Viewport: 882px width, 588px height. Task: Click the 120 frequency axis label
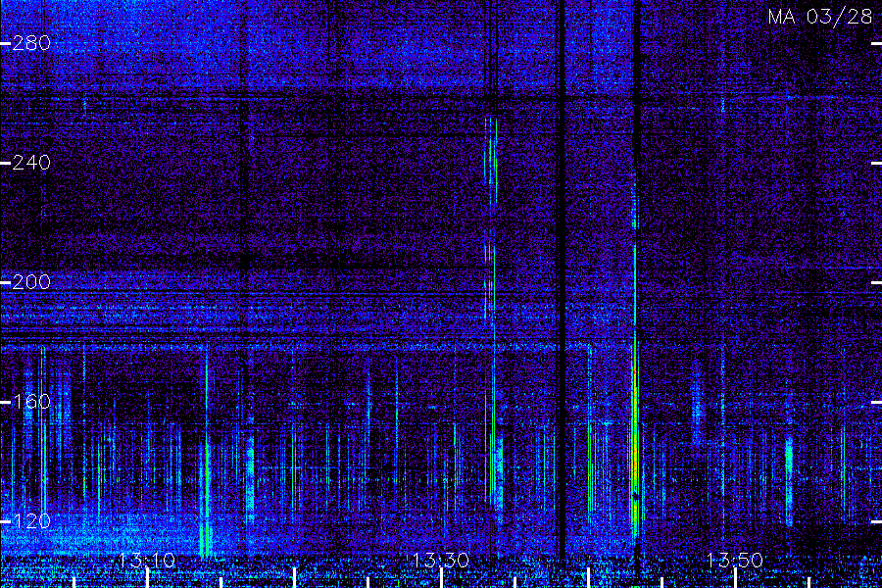[31, 521]
